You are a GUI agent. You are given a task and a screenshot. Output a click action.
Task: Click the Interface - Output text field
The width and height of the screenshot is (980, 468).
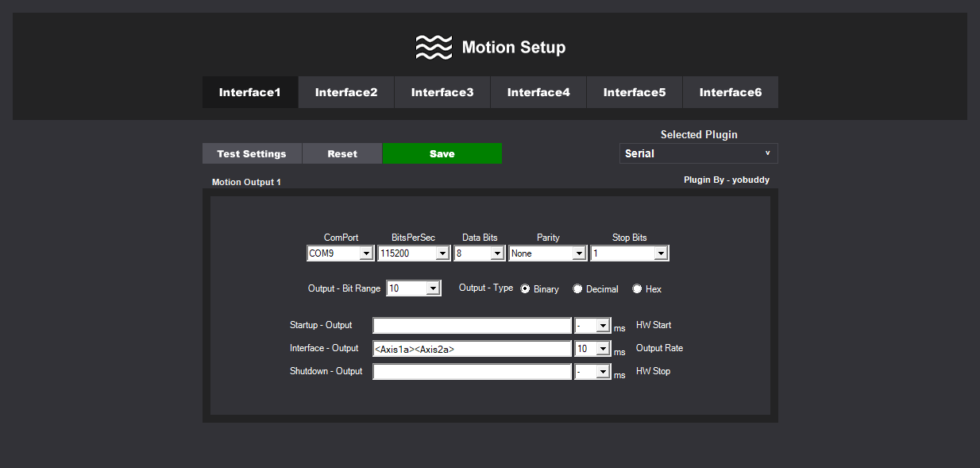click(472, 349)
